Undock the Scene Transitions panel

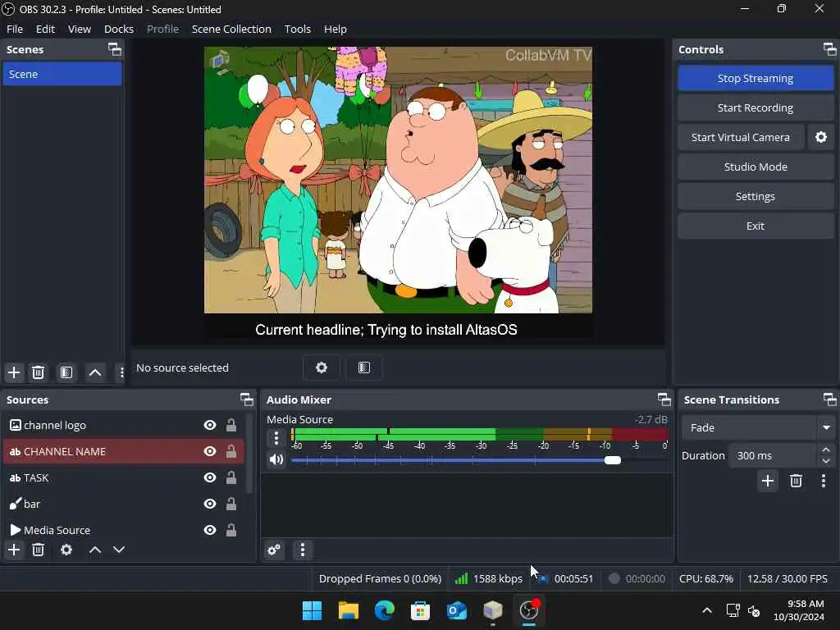(830, 399)
